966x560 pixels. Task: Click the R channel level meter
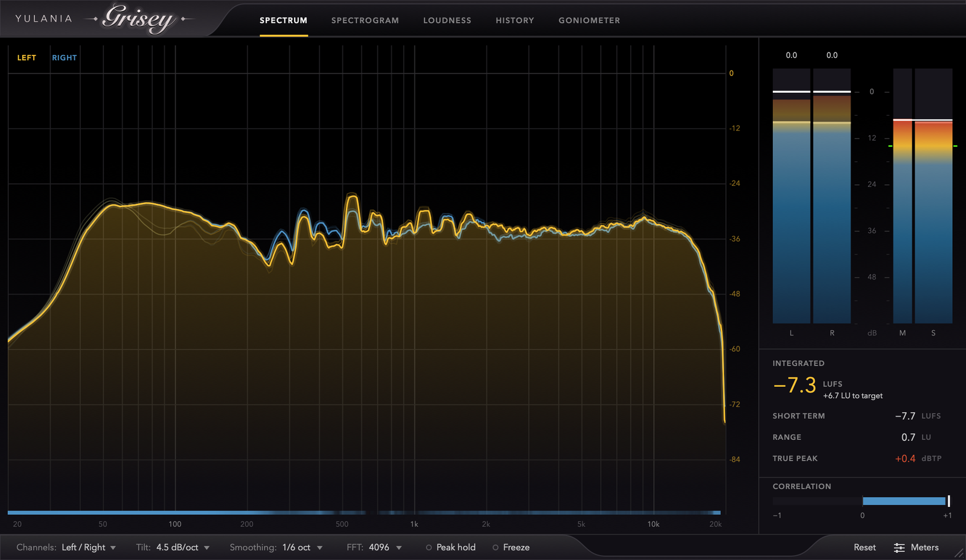[x=832, y=196]
